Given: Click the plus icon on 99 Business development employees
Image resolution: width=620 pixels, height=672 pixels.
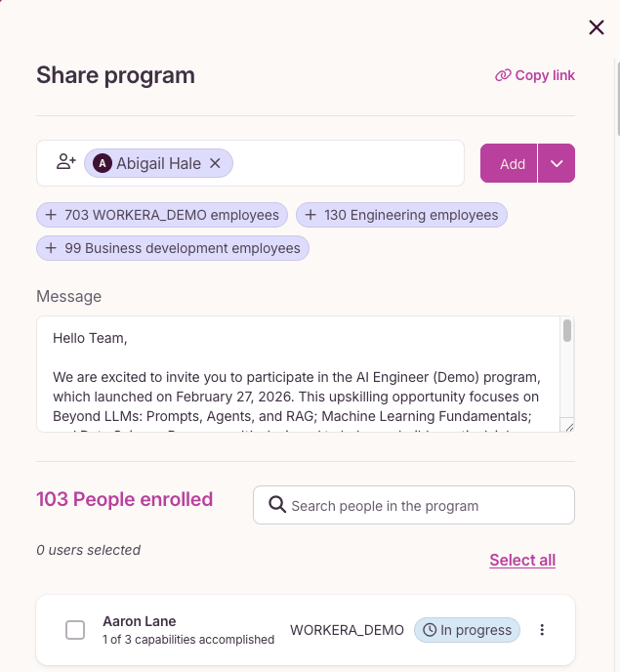Looking at the screenshot, I should pyautogui.click(x=51, y=248).
